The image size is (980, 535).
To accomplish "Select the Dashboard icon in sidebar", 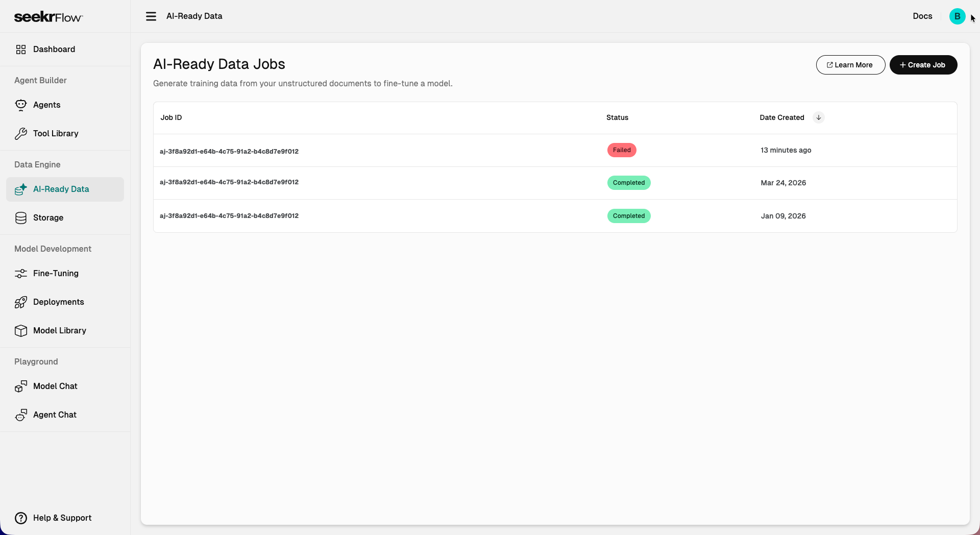I will (21, 49).
